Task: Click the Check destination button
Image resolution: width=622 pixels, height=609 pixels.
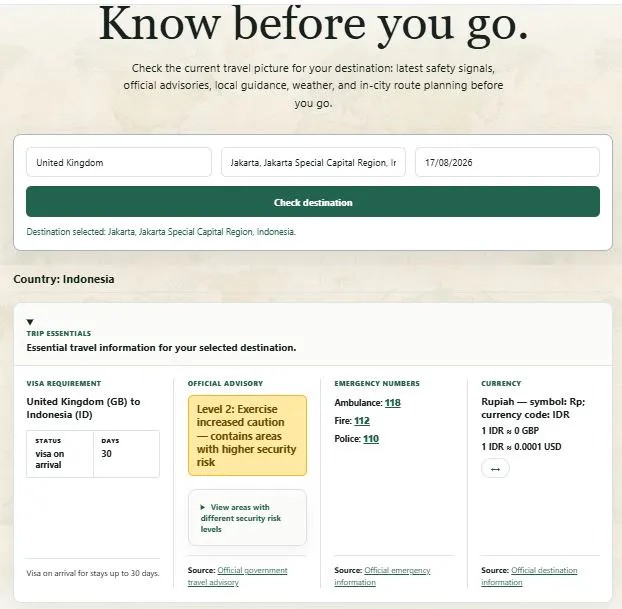Action: (x=313, y=202)
